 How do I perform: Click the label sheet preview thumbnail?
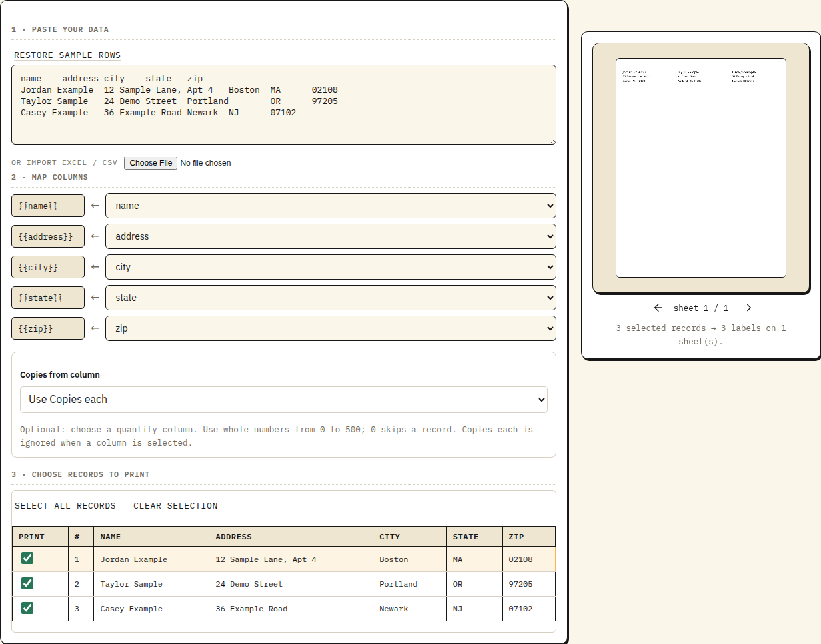coord(701,168)
